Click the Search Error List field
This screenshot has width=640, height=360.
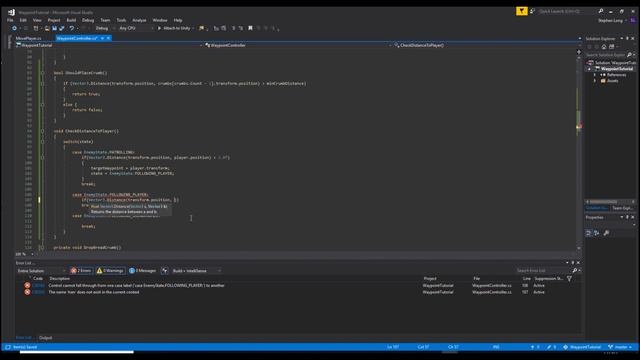click(x=544, y=271)
